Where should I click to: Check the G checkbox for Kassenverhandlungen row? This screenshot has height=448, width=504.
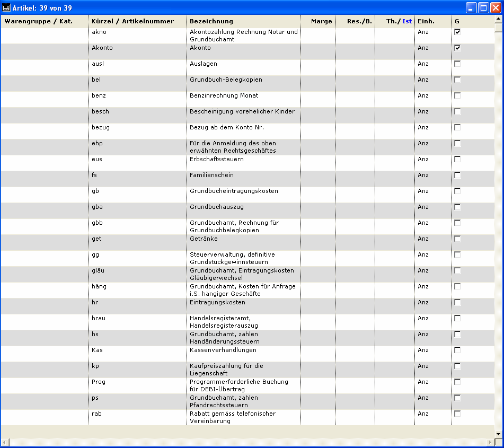(x=457, y=350)
